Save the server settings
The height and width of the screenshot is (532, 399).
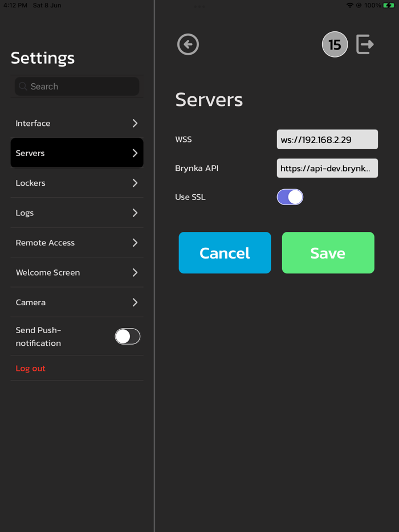328,253
